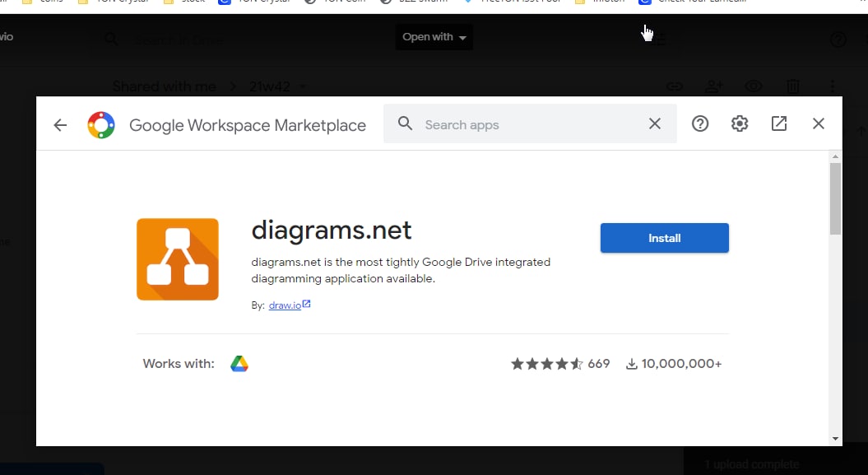This screenshot has width=868, height=475.
Task: Click the scrollbar down arrow
Action: (x=835, y=439)
